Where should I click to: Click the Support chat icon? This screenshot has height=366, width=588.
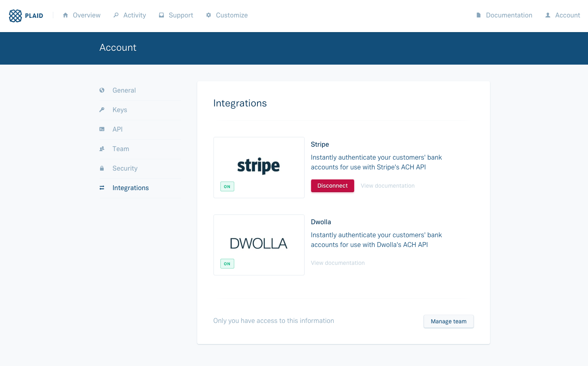click(x=161, y=15)
